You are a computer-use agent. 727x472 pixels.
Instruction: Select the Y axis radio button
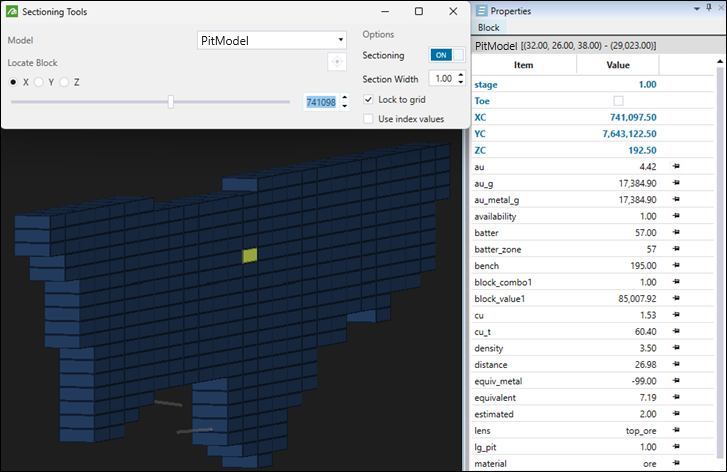coord(40,82)
